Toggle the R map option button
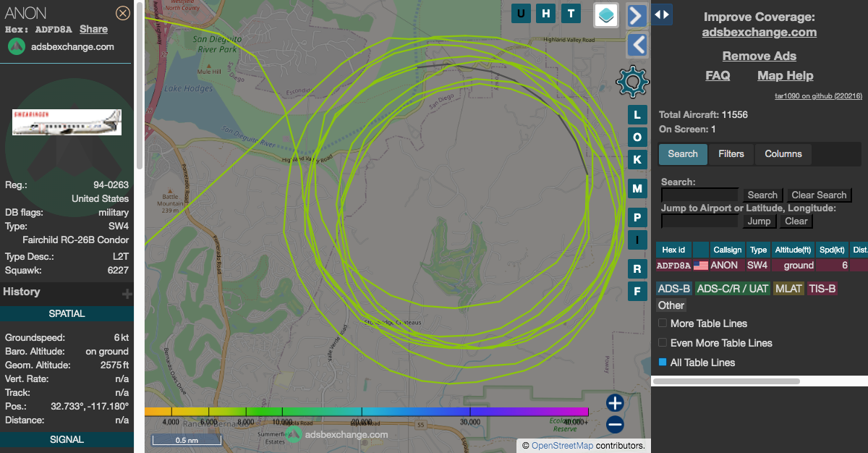868x453 pixels. [637, 269]
